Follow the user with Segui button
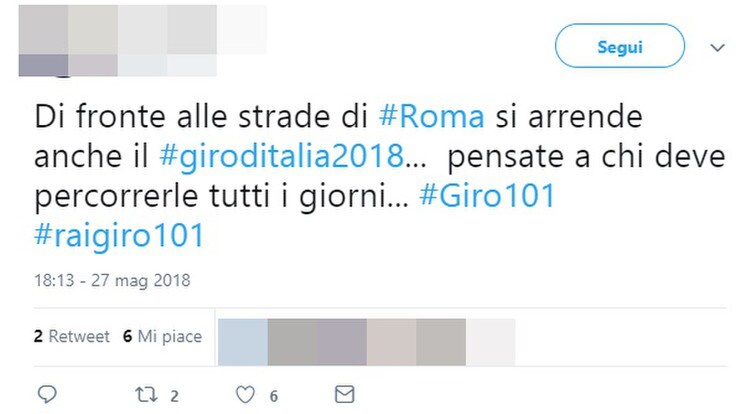Image resolution: width=736 pixels, height=414 pixels. point(620,46)
